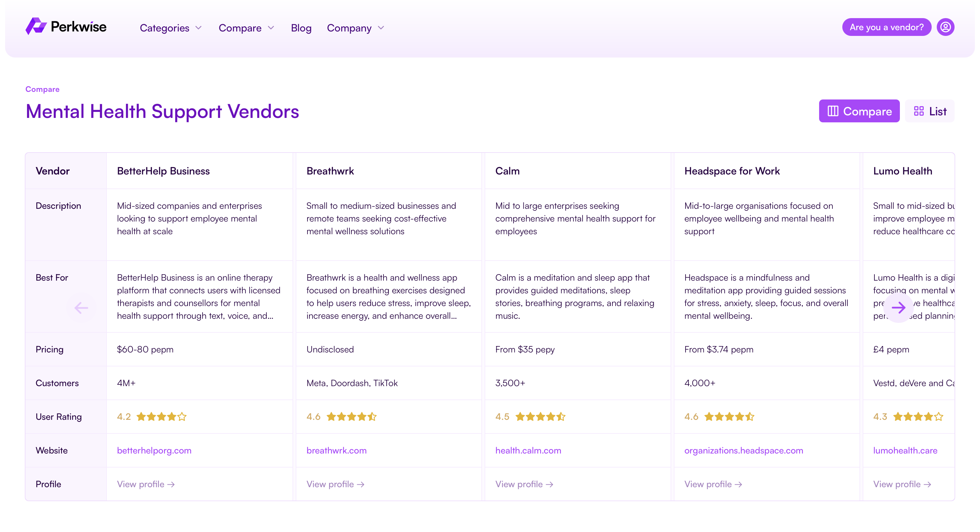Click the BetterHelp Business star rating
This screenshot has height=532, width=980.
pyautogui.click(x=161, y=417)
